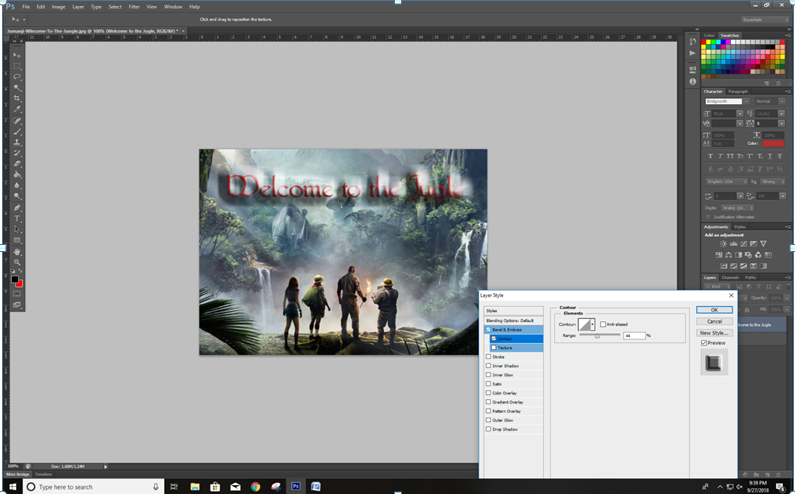The width and height of the screenshot is (795, 494).
Task: Select the History Brush tool
Action: pyautogui.click(x=17, y=153)
